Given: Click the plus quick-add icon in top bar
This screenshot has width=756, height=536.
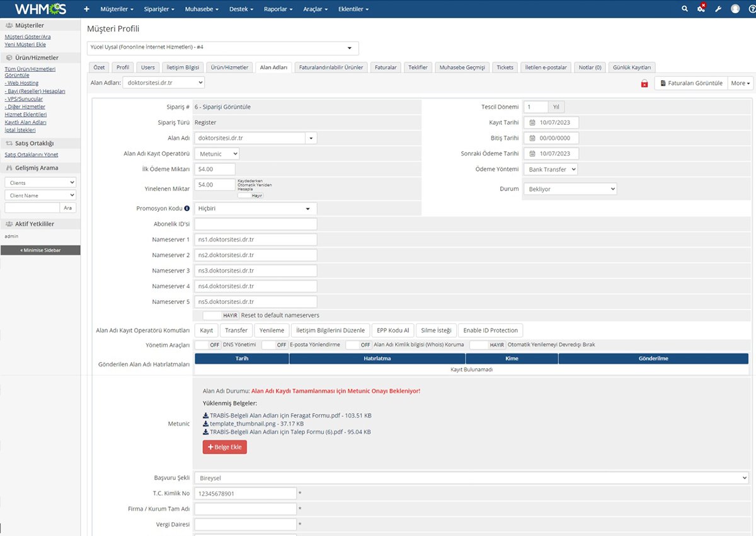Looking at the screenshot, I should click(86, 9).
